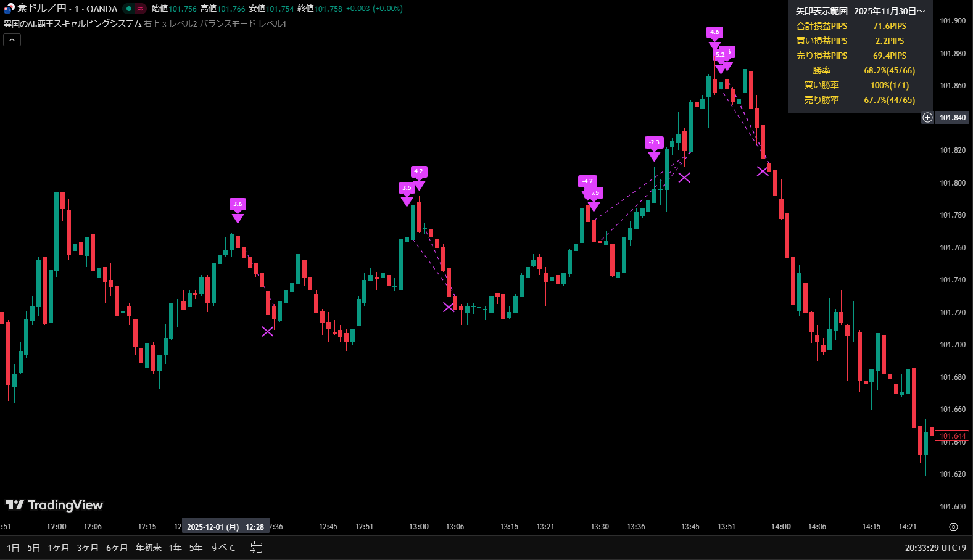Click the 67.7%(44/65) sell win rate value
Viewport: 973px width, 560px height.
coord(889,100)
